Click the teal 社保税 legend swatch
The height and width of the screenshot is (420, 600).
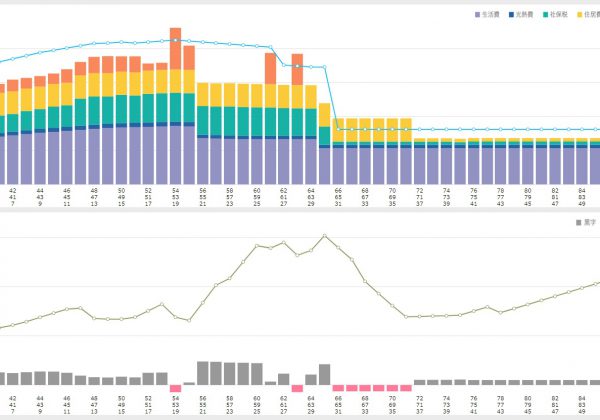coord(544,15)
